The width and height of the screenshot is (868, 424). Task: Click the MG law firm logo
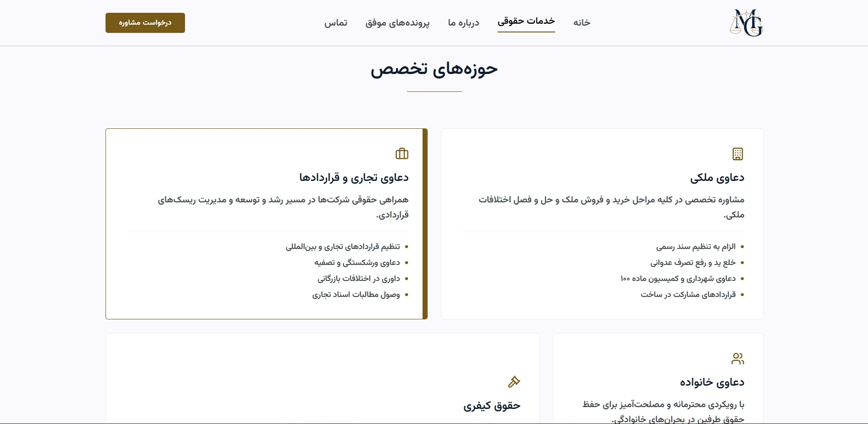click(746, 23)
